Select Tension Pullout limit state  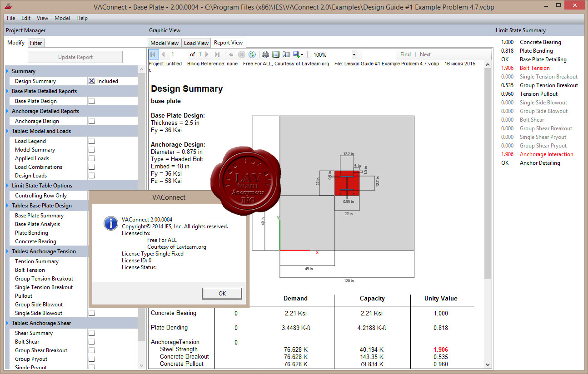coord(538,94)
